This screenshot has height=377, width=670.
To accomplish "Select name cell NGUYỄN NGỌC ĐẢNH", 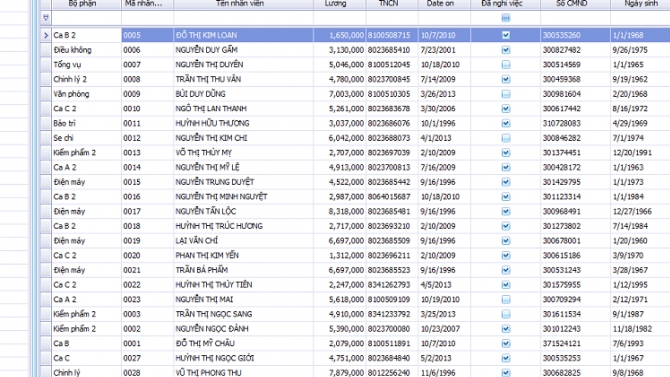I will [x=244, y=329].
